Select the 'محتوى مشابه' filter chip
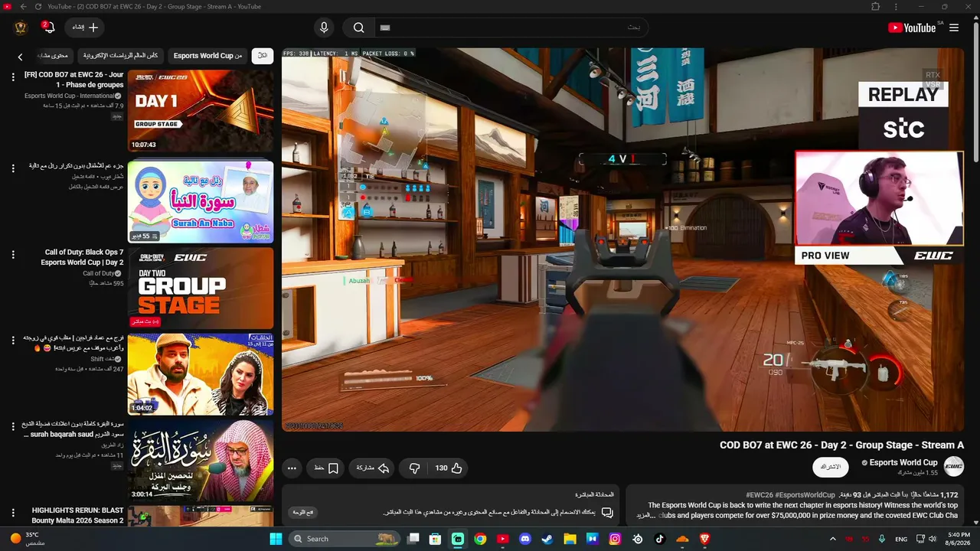Image resolution: width=980 pixels, height=551 pixels. 52,56
